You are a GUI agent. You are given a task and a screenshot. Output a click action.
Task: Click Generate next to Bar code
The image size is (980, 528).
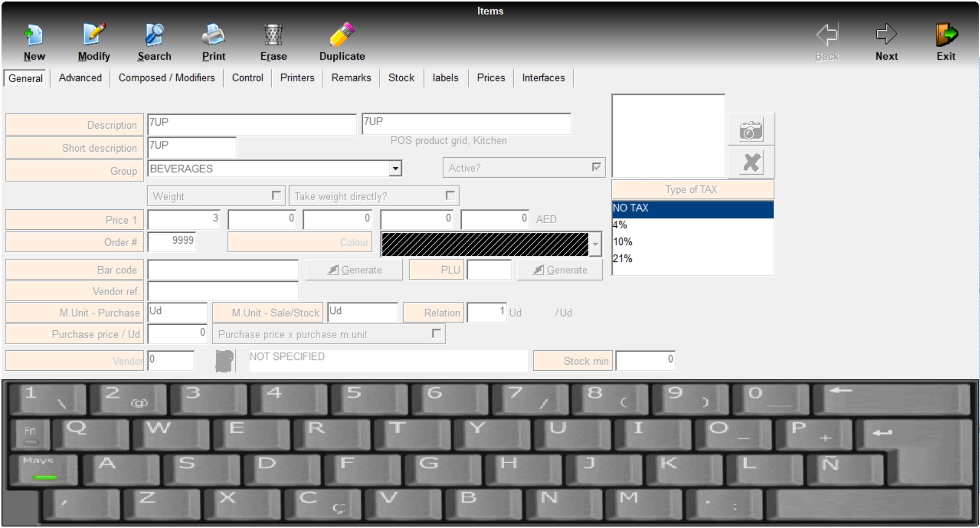[354, 270]
